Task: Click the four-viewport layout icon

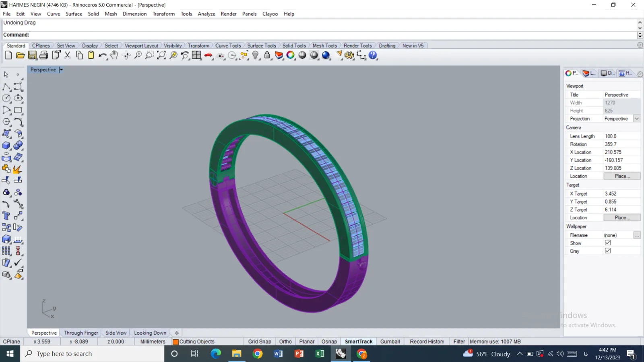Action: tap(196, 56)
